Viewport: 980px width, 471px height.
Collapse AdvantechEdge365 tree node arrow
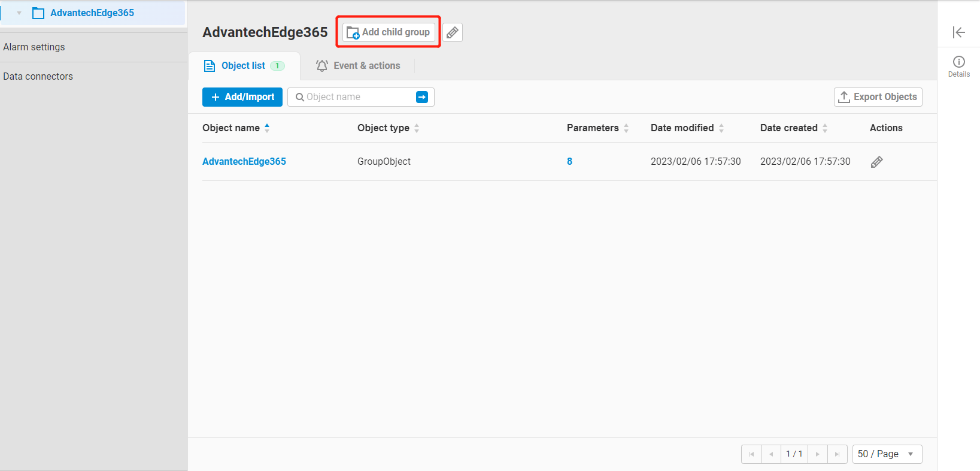tap(19, 13)
